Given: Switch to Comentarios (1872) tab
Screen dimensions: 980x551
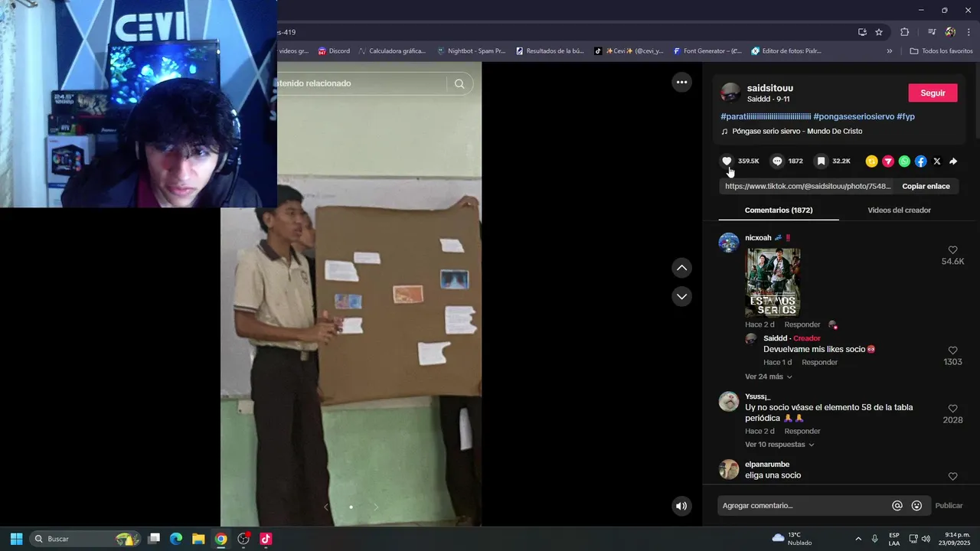Looking at the screenshot, I should point(779,210).
